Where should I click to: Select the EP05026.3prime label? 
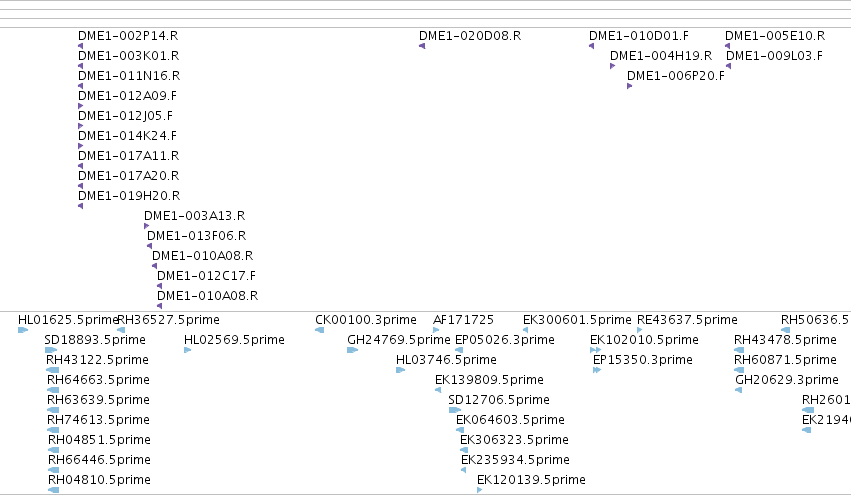[505, 340]
